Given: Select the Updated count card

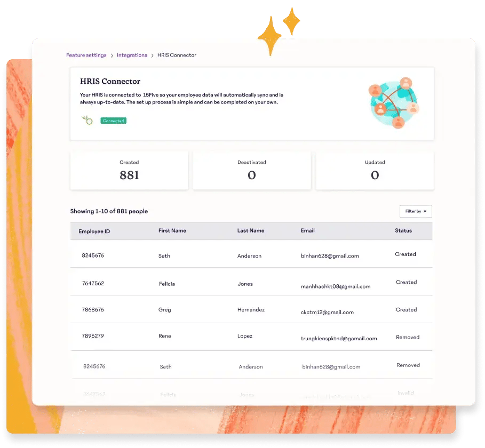Looking at the screenshot, I should coord(375,170).
